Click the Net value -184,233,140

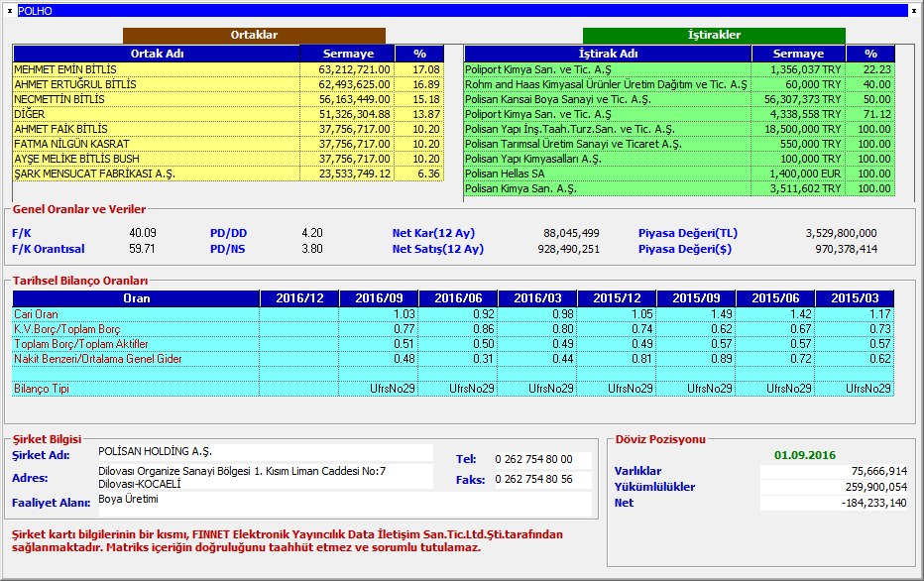tap(834, 503)
